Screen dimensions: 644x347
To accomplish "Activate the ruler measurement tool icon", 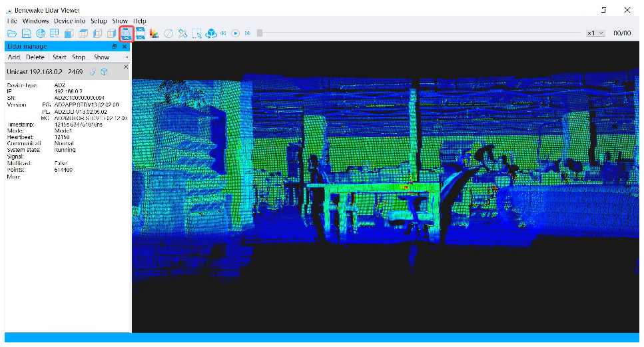I will pyautogui.click(x=182, y=34).
